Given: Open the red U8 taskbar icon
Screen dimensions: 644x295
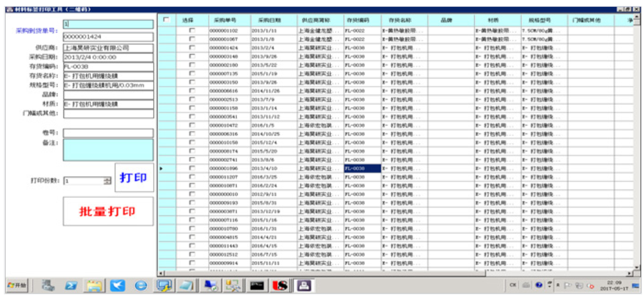Looking at the screenshot, I should point(281,285).
